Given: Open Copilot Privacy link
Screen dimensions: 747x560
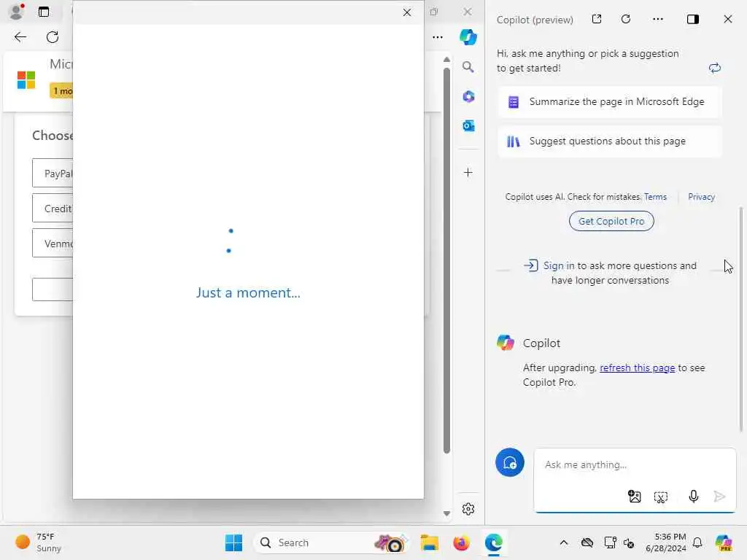Looking at the screenshot, I should click(701, 197).
